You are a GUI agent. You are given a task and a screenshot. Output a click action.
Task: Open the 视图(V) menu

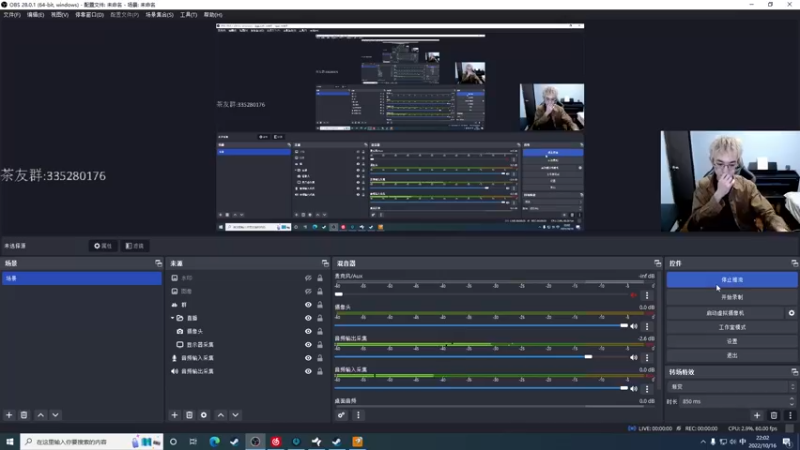[59, 15]
